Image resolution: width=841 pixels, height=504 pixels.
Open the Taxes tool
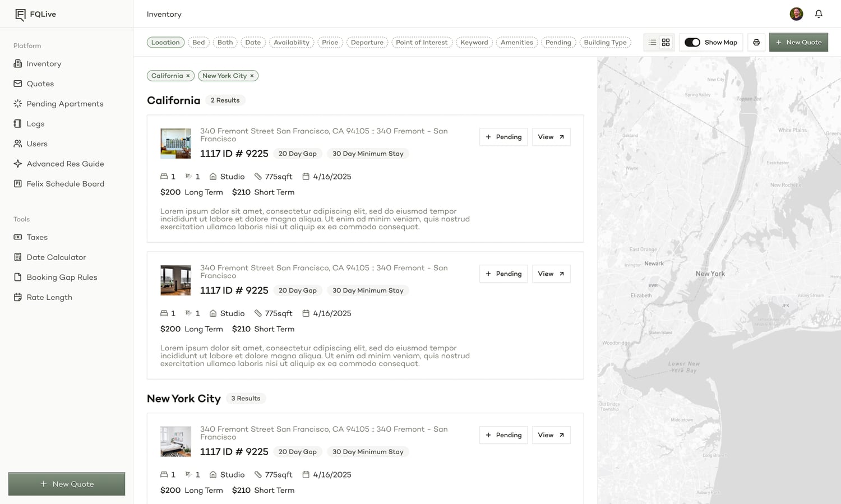(30, 237)
